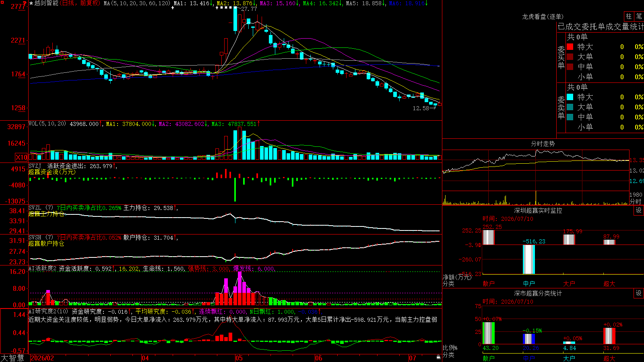
Task: Click the X10 volume scale box
Action: 21,157
